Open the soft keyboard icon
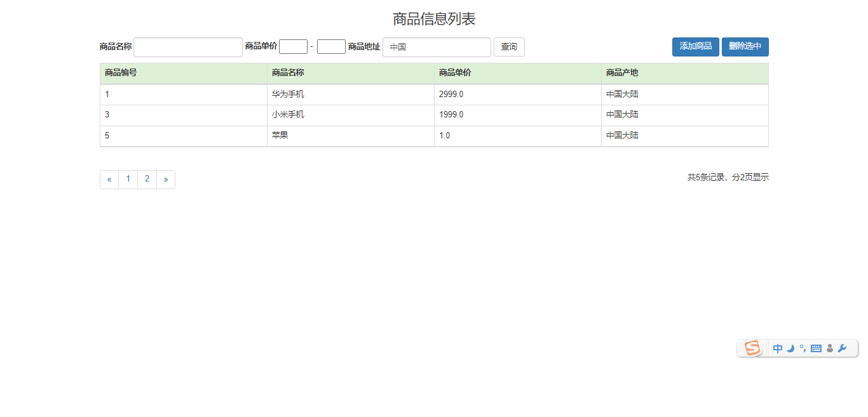Image resolution: width=868 pixels, height=417 pixels. [x=817, y=348]
